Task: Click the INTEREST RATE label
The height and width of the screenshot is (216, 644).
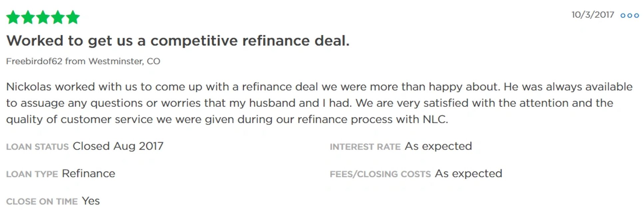Action: click(365, 147)
